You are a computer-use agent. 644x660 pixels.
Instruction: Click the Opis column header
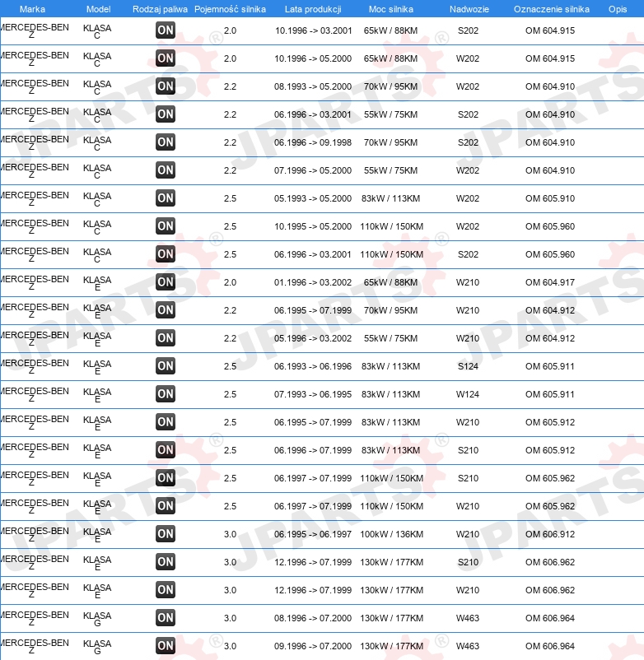(618, 9)
